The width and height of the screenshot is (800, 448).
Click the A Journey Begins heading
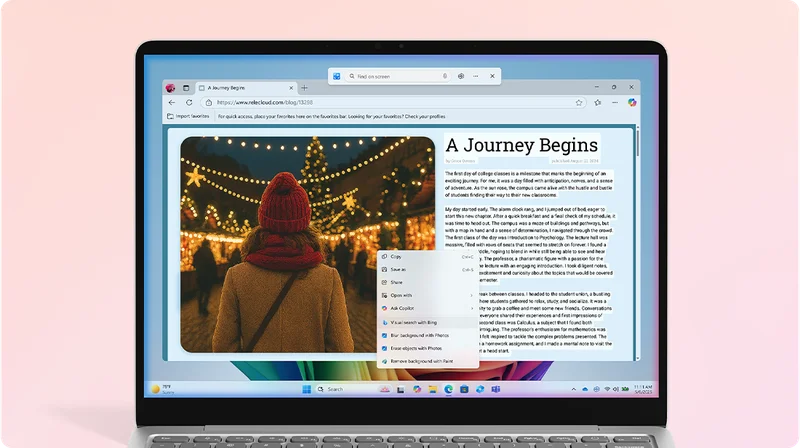[521, 145]
